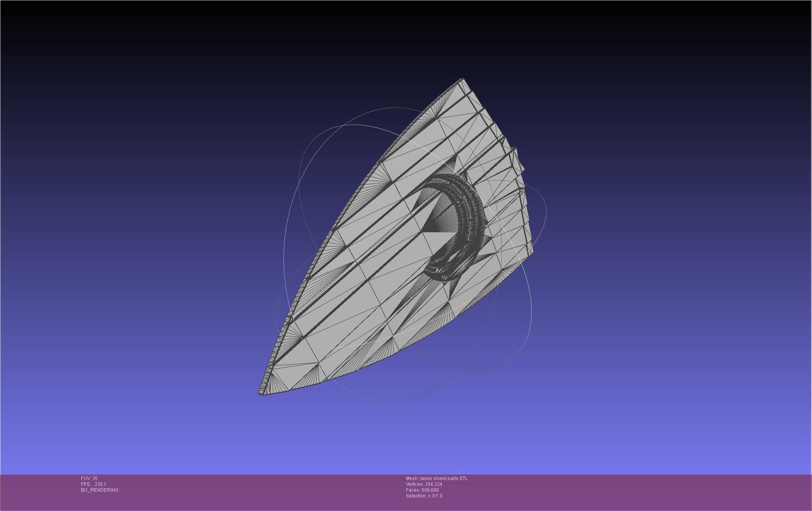Click the 'FOV: 35' status text
The height and width of the screenshot is (511, 812).
(x=89, y=478)
